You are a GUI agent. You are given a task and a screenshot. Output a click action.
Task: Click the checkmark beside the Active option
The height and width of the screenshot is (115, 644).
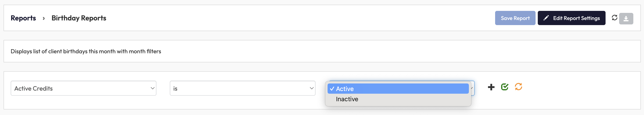point(332,89)
